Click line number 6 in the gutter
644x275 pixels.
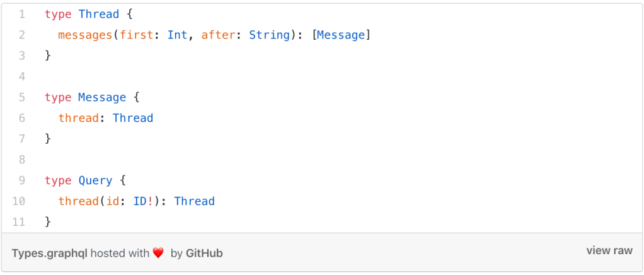click(x=22, y=118)
